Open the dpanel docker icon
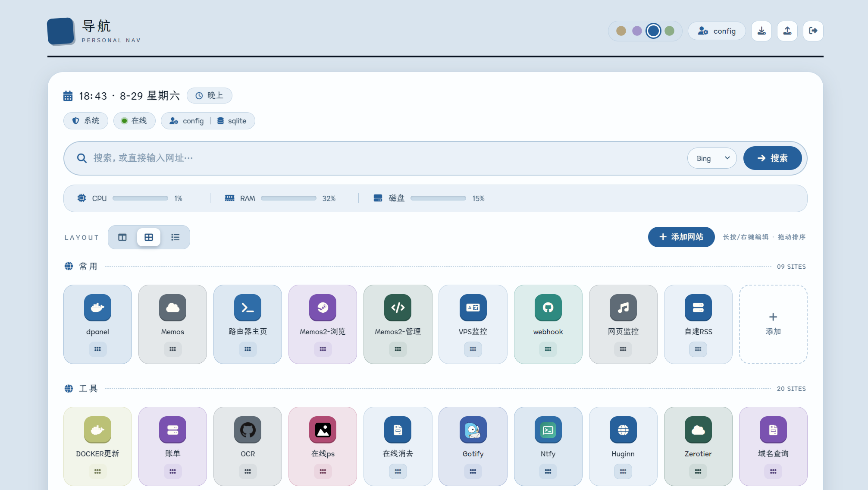The width and height of the screenshot is (868, 490). click(97, 308)
